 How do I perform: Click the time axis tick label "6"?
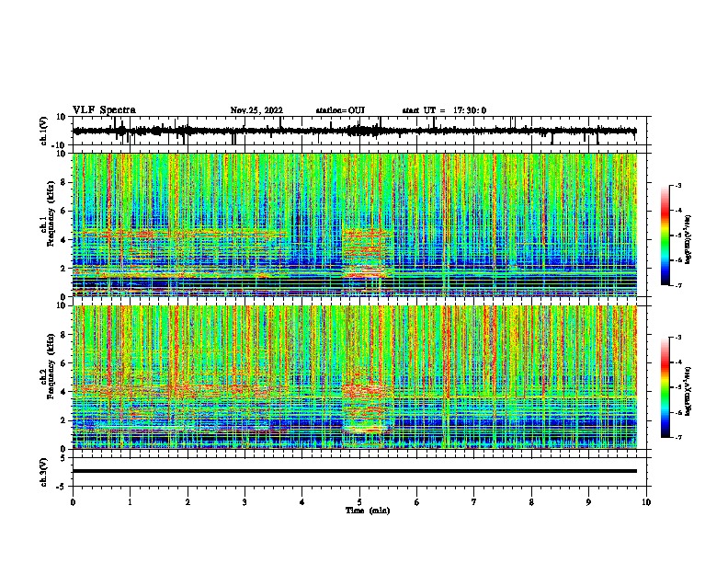[417, 502]
